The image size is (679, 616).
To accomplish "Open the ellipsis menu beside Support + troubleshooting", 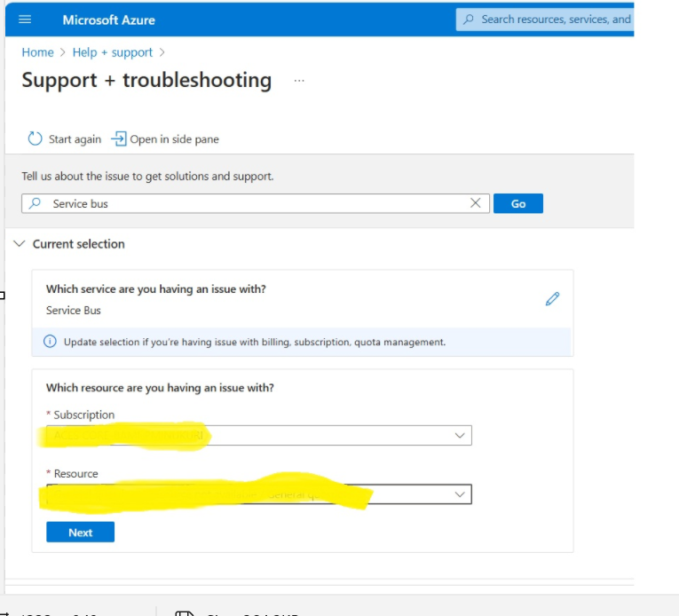I will click(299, 81).
